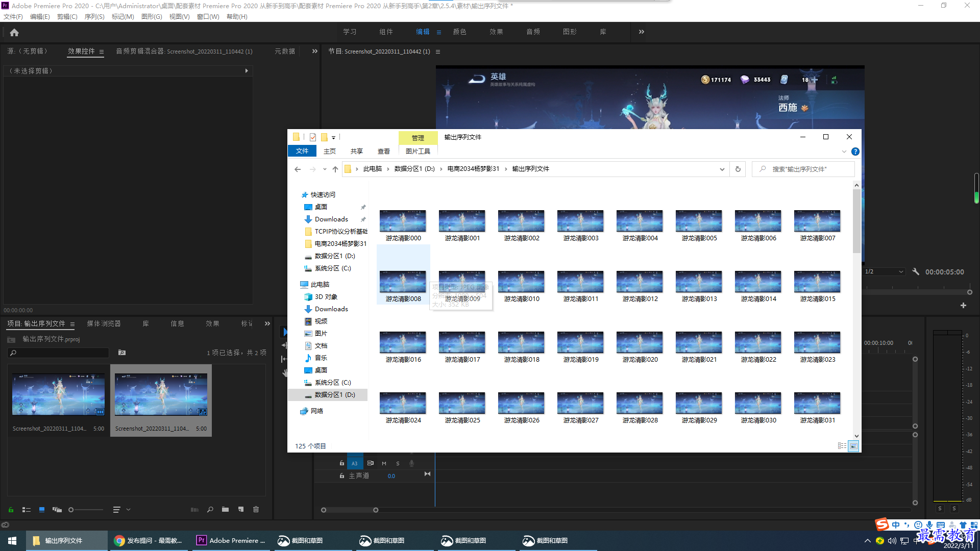Viewport: 980px width, 551px height.
Task: Click the Find icon in Project panel
Action: pyautogui.click(x=210, y=510)
